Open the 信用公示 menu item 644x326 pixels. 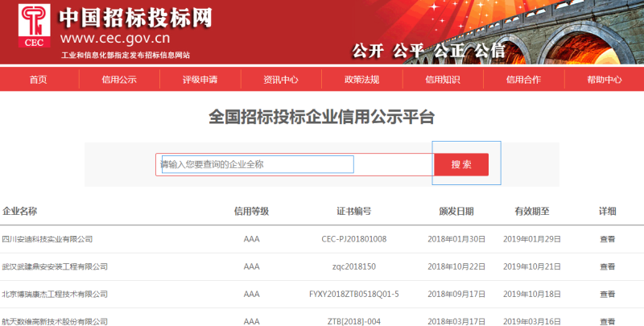[119, 80]
